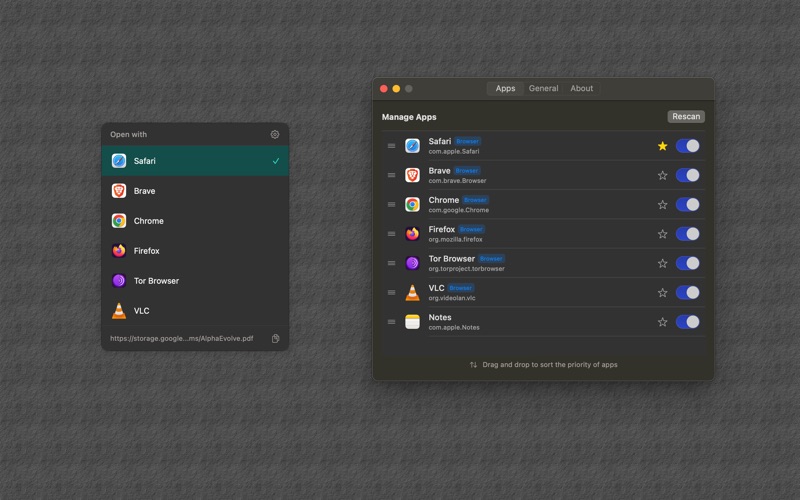Copy URL with clipboard icon in popup
Viewport: 800px width, 500px height.
tap(276, 339)
